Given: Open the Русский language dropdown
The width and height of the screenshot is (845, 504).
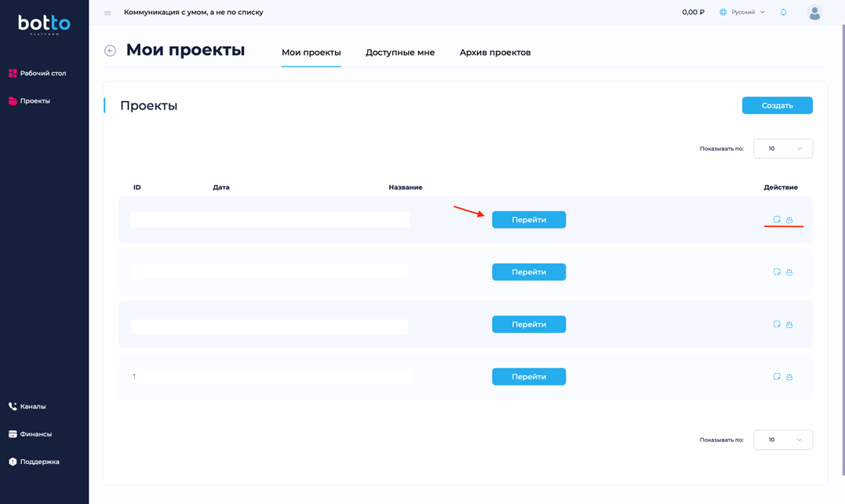Looking at the screenshot, I should pos(742,13).
